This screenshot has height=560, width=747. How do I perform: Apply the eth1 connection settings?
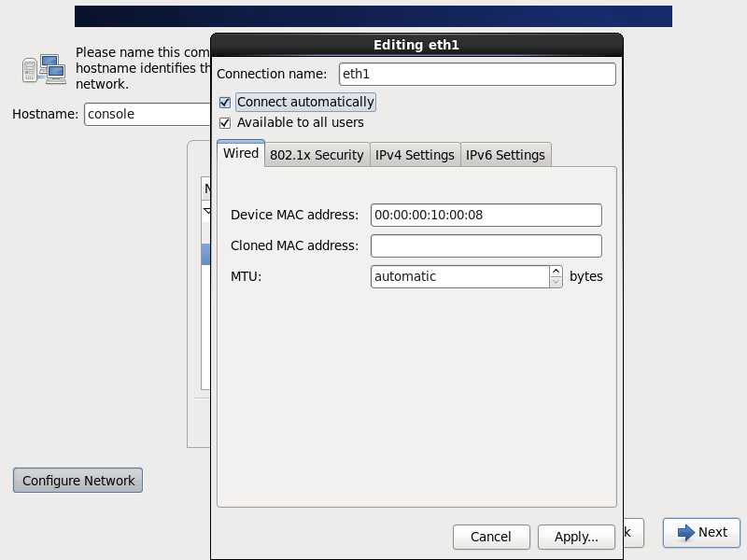pyautogui.click(x=576, y=537)
